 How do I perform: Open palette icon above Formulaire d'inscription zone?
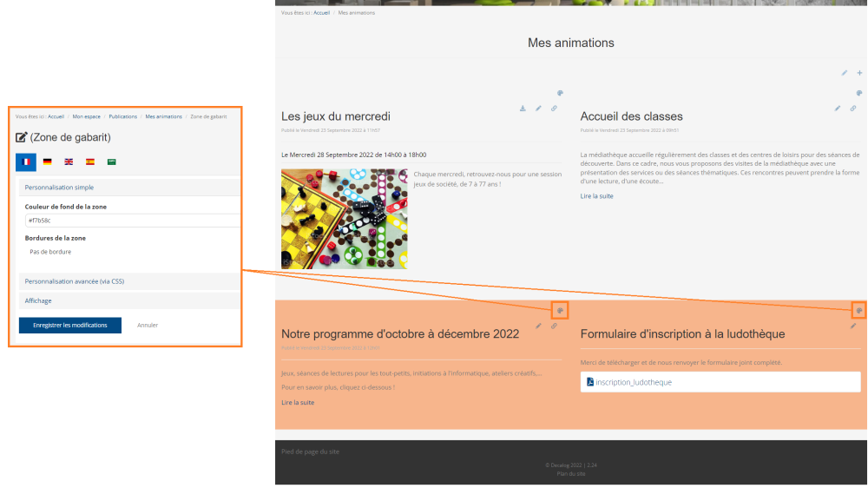coord(858,310)
